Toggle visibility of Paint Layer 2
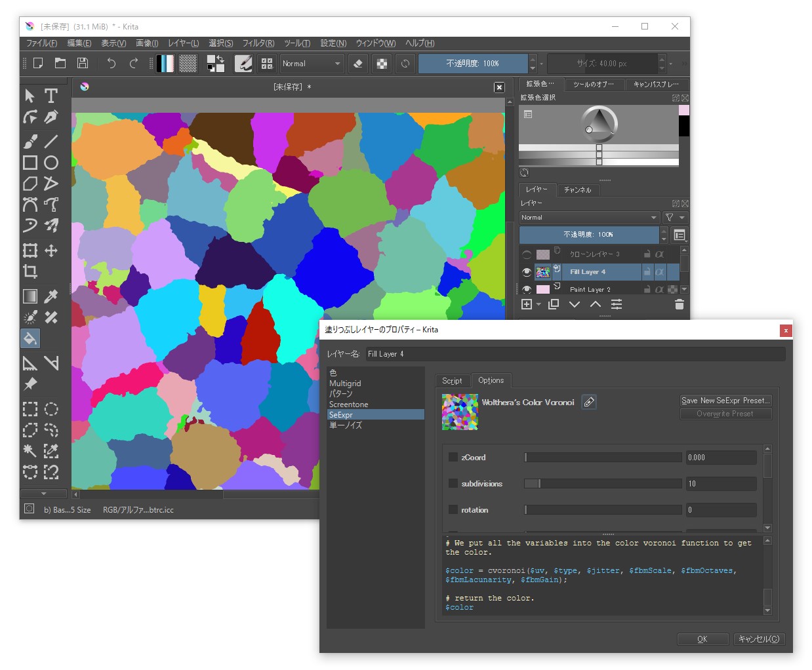 pyautogui.click(x=527, y=289)
